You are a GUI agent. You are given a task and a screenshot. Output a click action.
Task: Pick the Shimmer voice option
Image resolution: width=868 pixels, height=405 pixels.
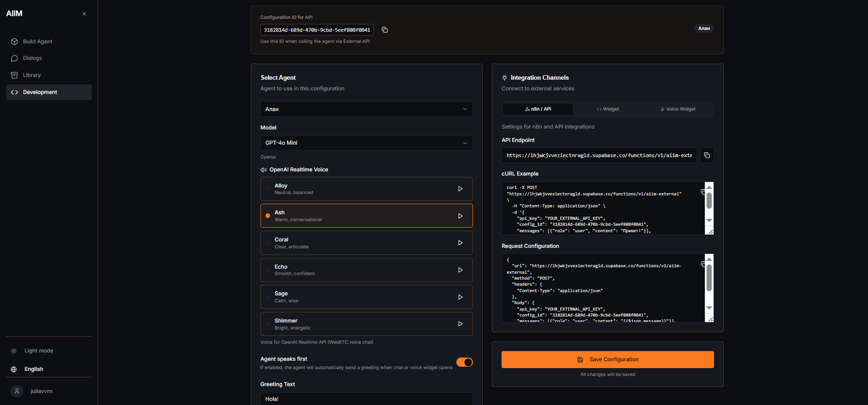point(366,324)
